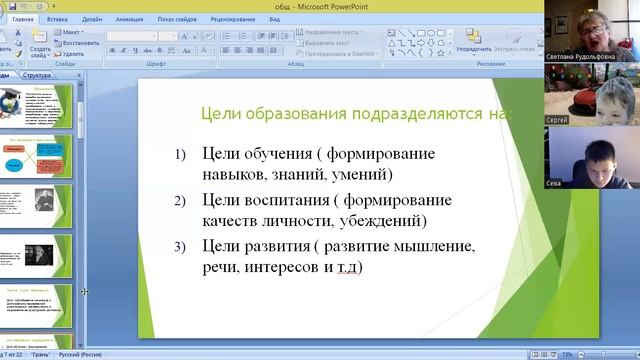The image size is (640, 360).
Task: Open the Выровнять текст dropdown
Action: coord(324,43)
